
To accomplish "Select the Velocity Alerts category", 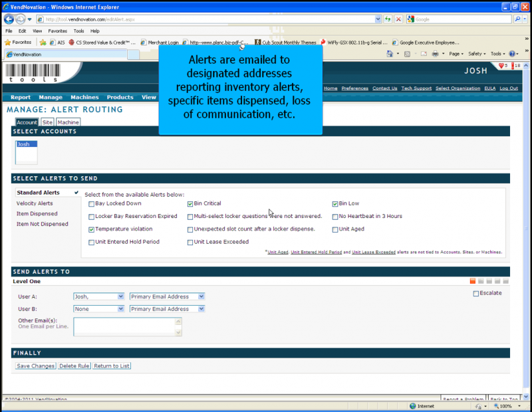I will click(x=35, y=203).
